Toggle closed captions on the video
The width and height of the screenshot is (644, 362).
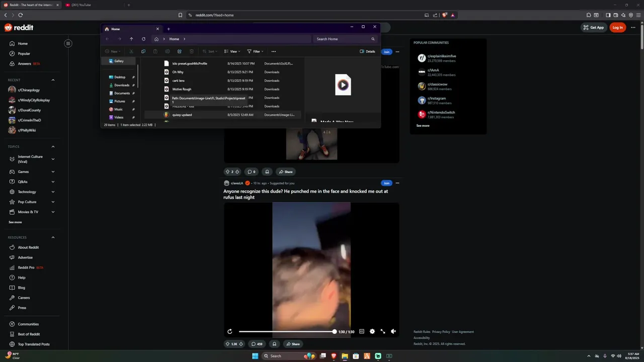point(361,331)
